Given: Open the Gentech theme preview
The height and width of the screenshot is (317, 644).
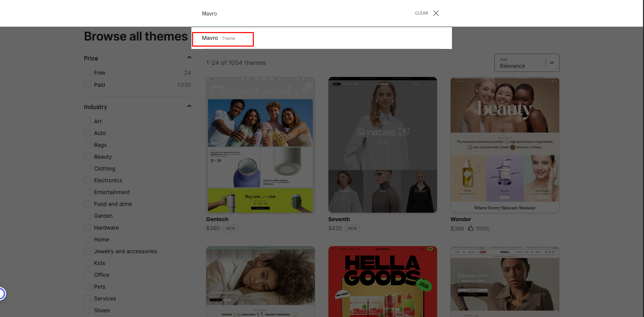Looking at the screenshot, I should [x=260, y=144].
